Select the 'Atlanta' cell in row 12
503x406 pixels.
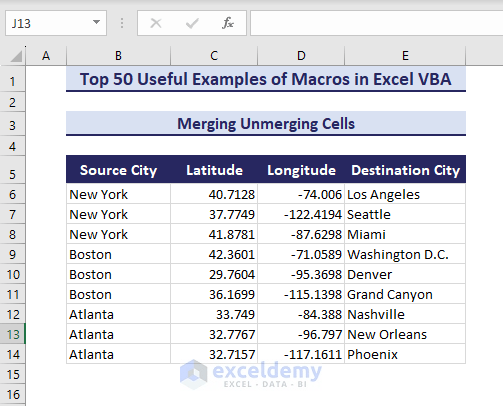pos(118,314)
